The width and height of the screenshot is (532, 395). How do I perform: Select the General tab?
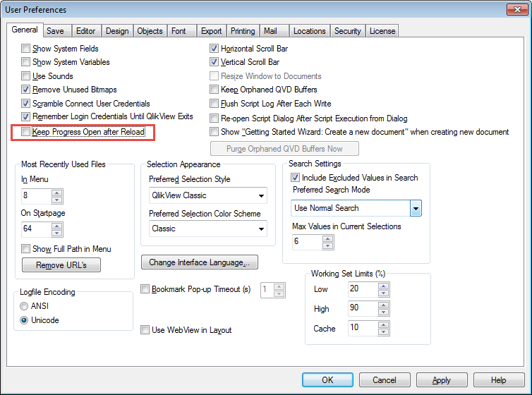tap(25, 30)
